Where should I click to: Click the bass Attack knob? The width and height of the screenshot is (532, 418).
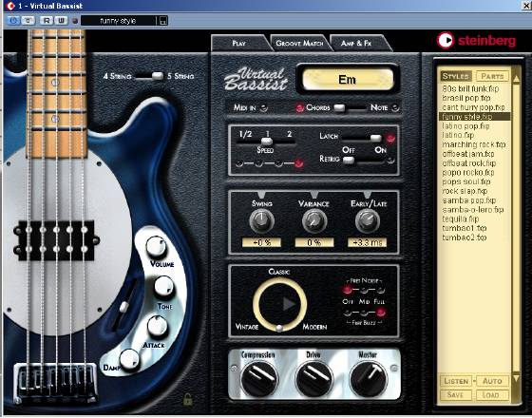[x=158, y=326]
